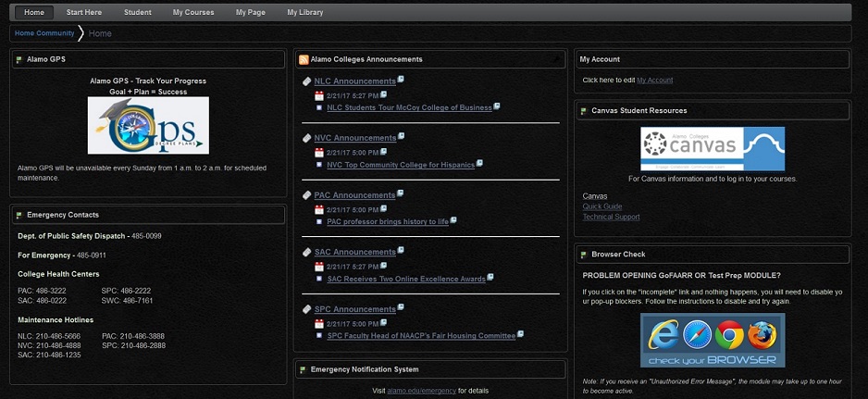The height and width of the screenshot is (399, 868).
Task: Open the SPC Announcements link
Action: (x=355, y=309)
